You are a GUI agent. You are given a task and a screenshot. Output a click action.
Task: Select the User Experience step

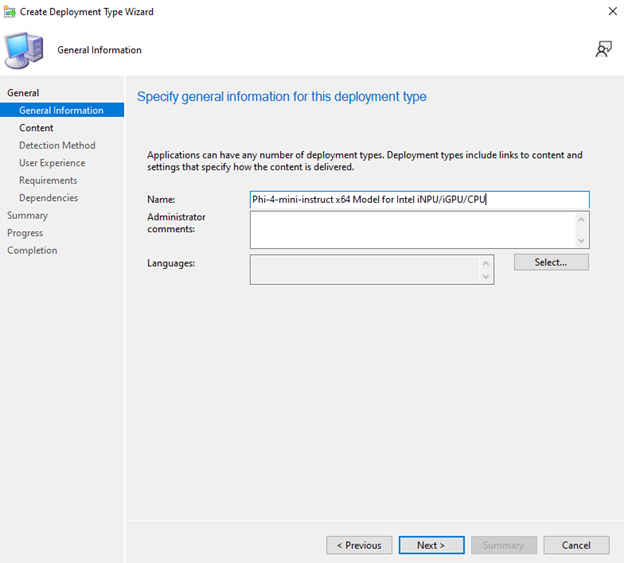(x=52, y=163)
